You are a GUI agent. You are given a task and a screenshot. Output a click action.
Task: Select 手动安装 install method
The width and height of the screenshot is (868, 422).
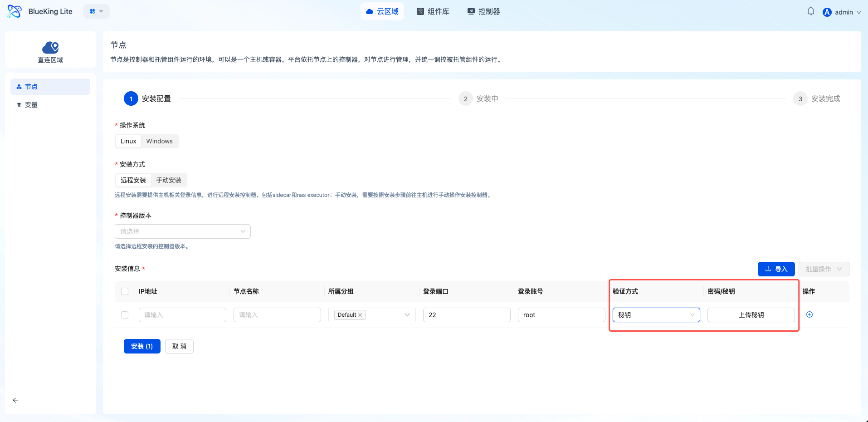point(169,180)
